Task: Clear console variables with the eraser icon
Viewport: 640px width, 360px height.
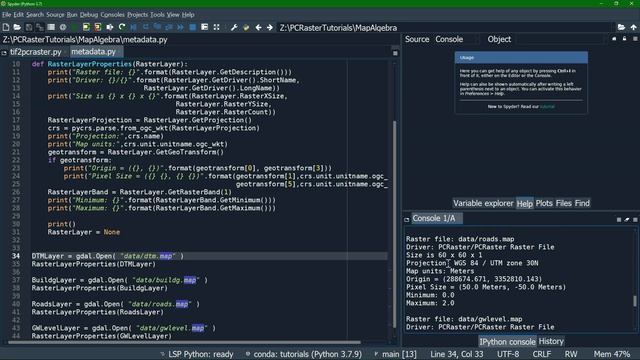Action: (627, 219)
